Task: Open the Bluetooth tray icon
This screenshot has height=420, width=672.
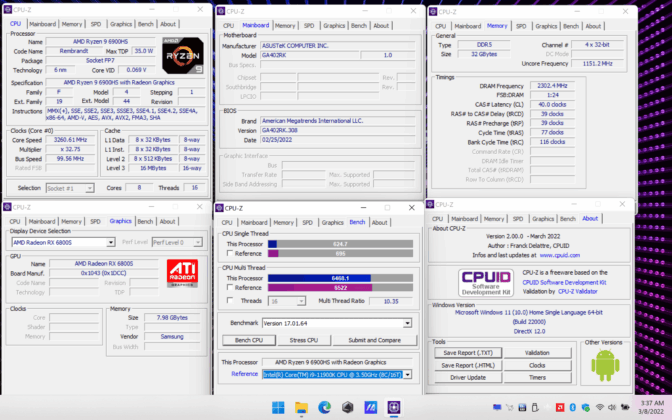Action: pos(573,407)
